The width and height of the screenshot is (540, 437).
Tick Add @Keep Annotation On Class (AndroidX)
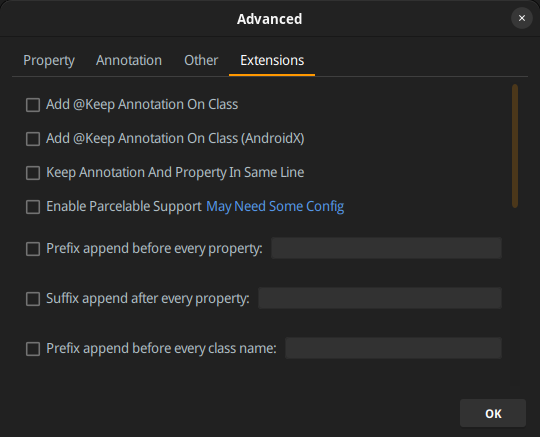(x=33, y=139)
